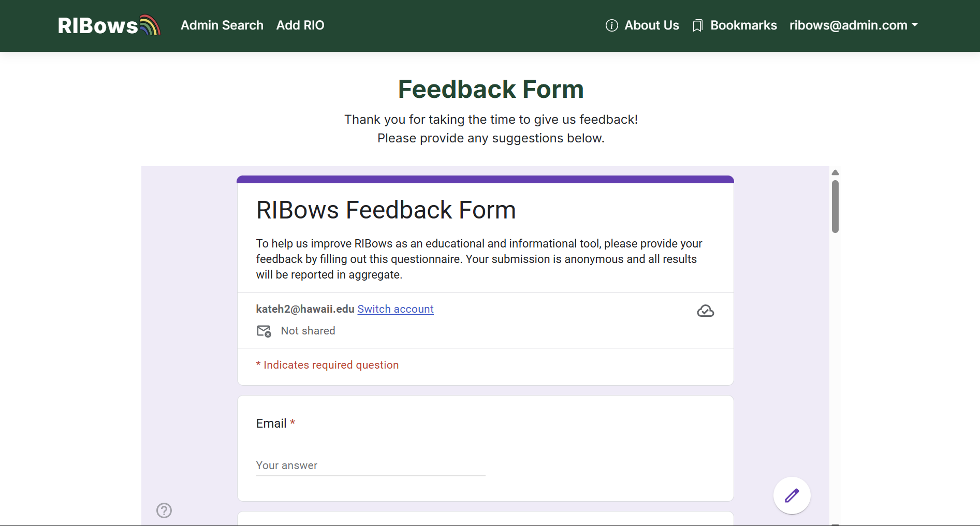Click the RIBows Feedback Form title
Image resolution: width=980 pixels, height=526 pixels.
click(x=386, y=210)
